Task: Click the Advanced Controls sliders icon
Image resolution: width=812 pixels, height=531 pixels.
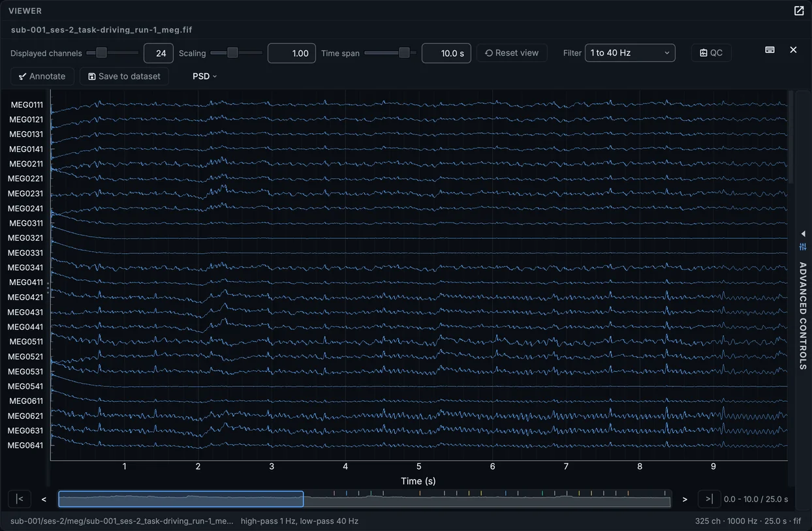Action: tap(803, 247)
